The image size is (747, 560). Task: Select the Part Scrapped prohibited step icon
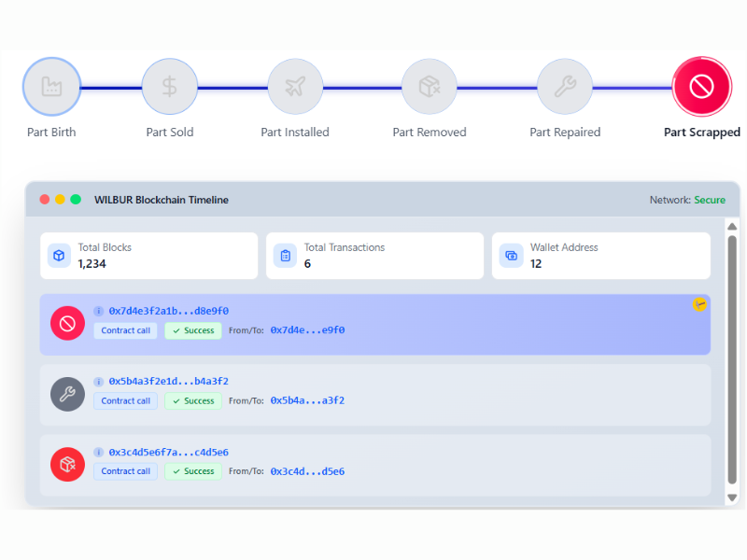click(702, 87)
